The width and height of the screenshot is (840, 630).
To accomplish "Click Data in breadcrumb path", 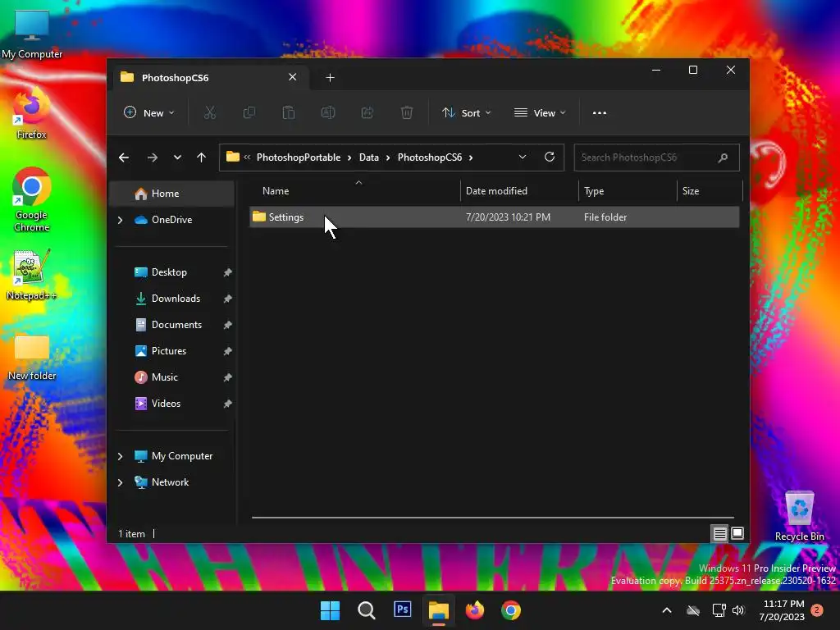I will pos(368,157).
